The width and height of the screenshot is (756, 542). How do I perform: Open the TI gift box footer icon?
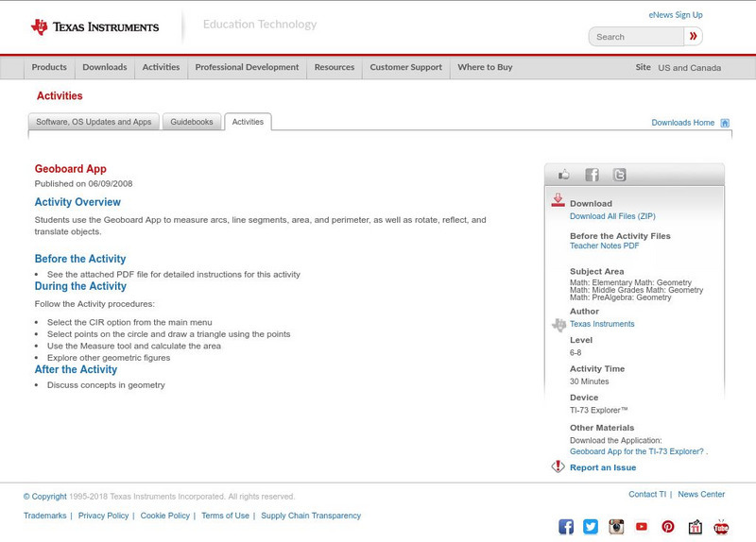click(x=695, y=527)
